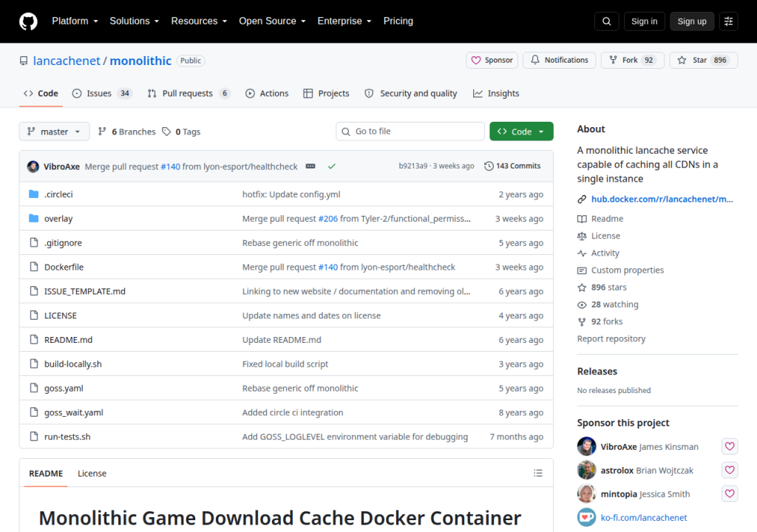This screenshot has height=532, width=757.
Task: Open pull request #206 link
Action: click(327, 219)
